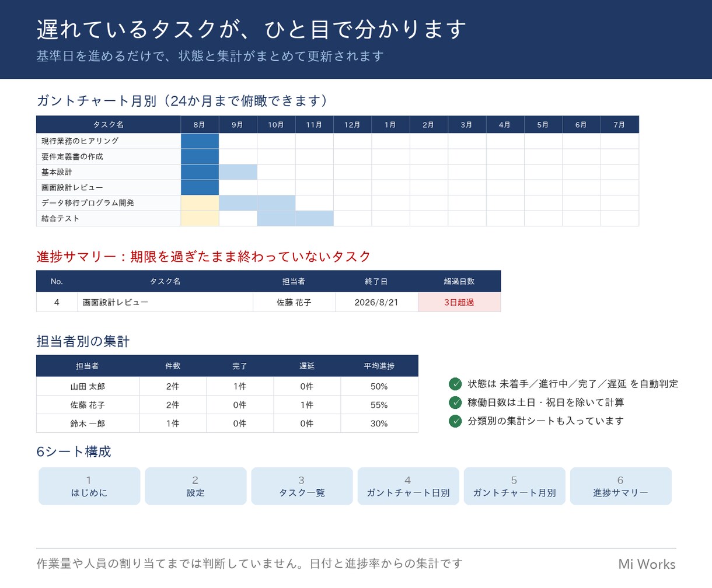Click the 6月 column header

[x=581, y=125]
